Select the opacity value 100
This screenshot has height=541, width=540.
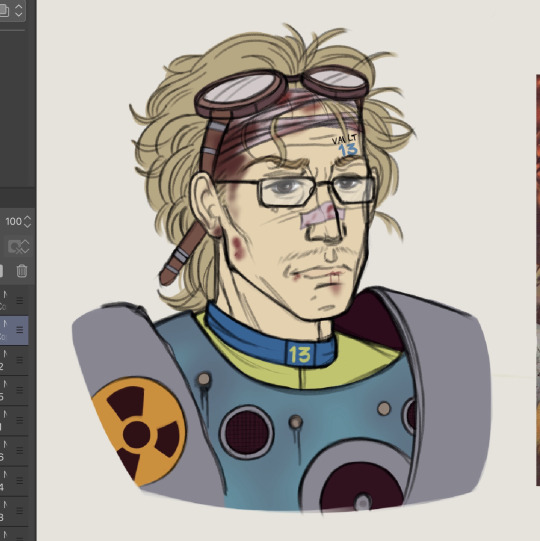click(13, 222)
